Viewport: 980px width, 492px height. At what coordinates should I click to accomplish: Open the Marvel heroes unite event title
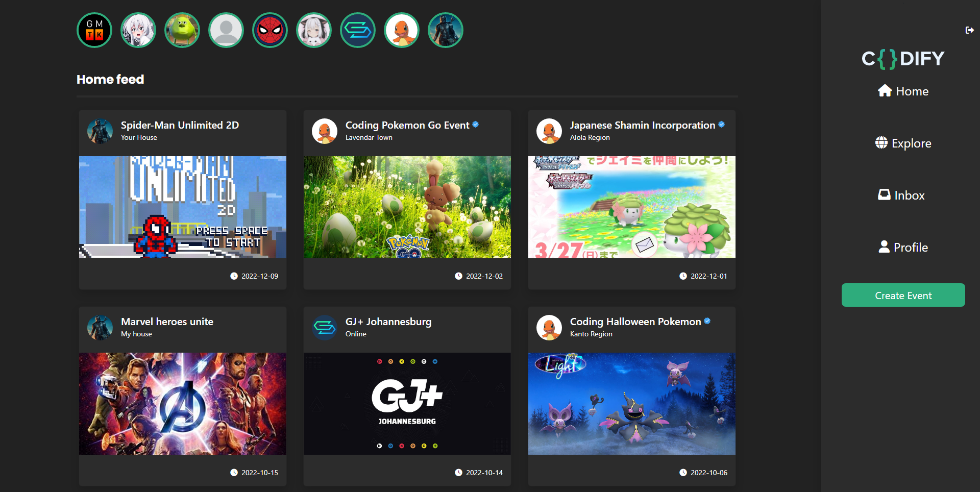(x=167, y=322)
